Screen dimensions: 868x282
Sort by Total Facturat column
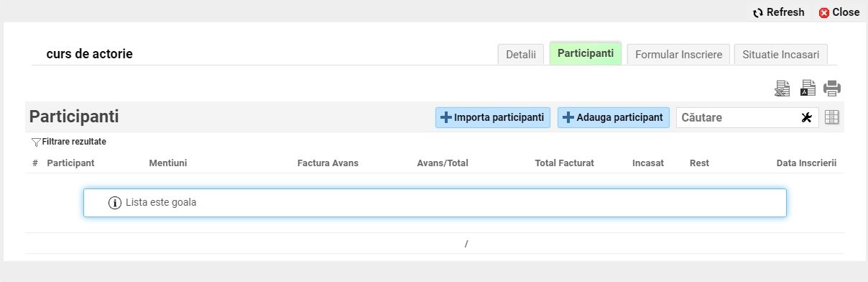(565, 163)
